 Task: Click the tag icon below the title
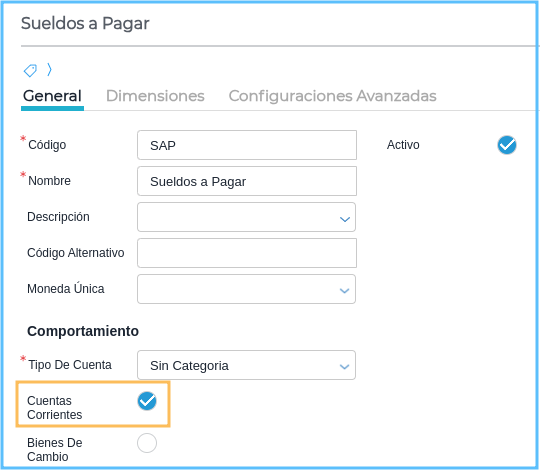click(x=30, y=70)
